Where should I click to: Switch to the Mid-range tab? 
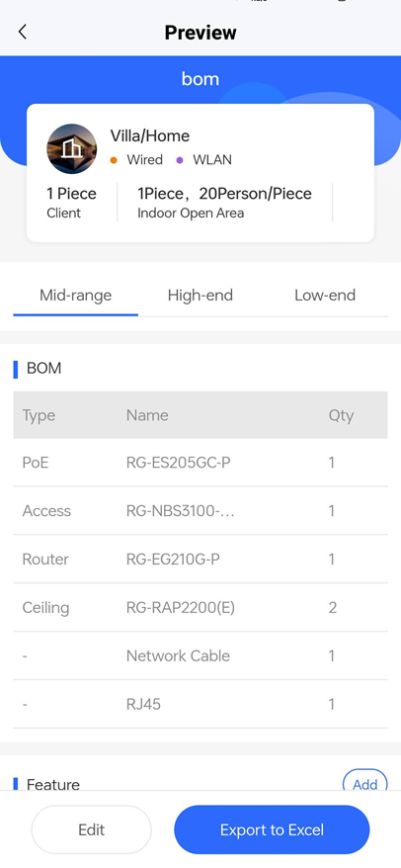[x=76, y=295]
